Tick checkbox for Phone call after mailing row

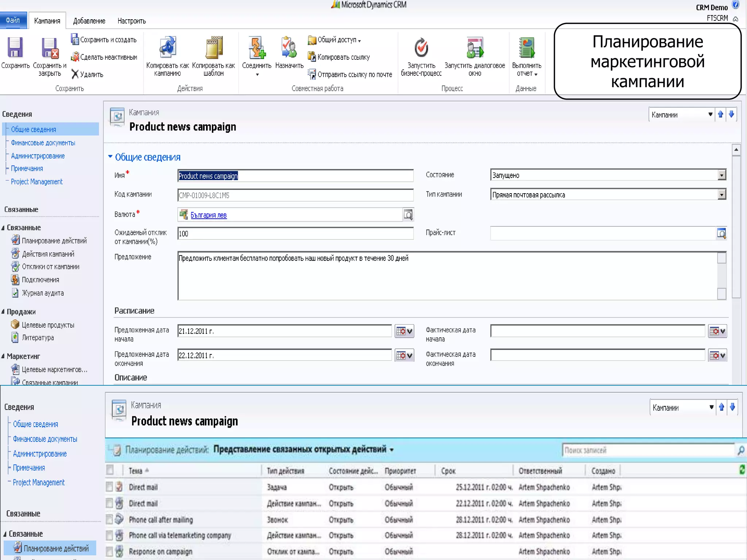(109, 519)
